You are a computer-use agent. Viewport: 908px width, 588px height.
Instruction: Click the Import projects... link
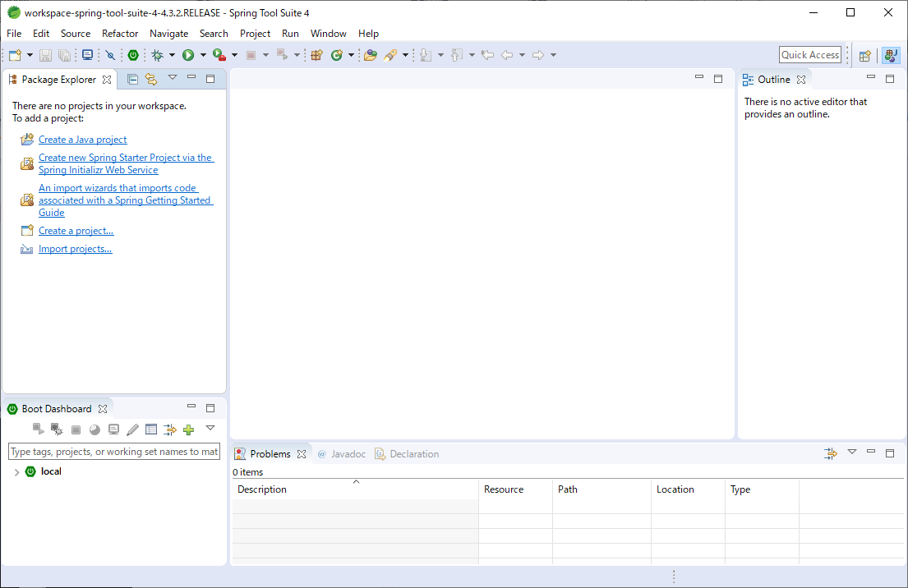point(76,249)
